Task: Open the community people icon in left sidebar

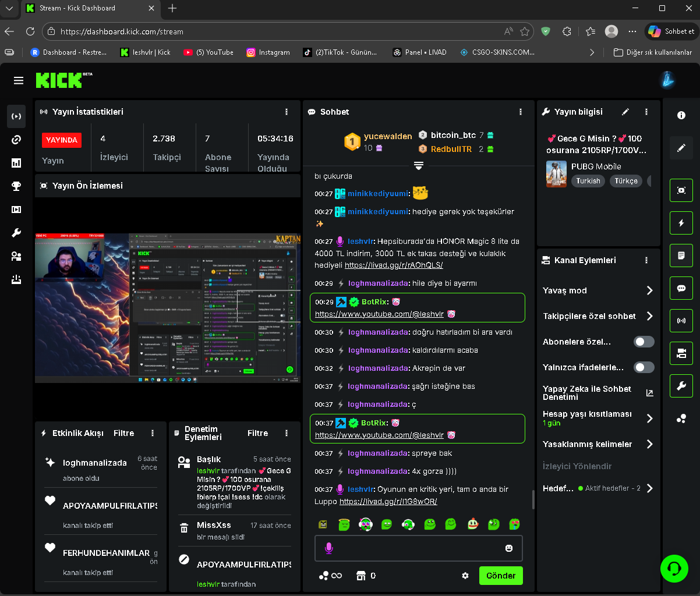Action: coord(16,256)
